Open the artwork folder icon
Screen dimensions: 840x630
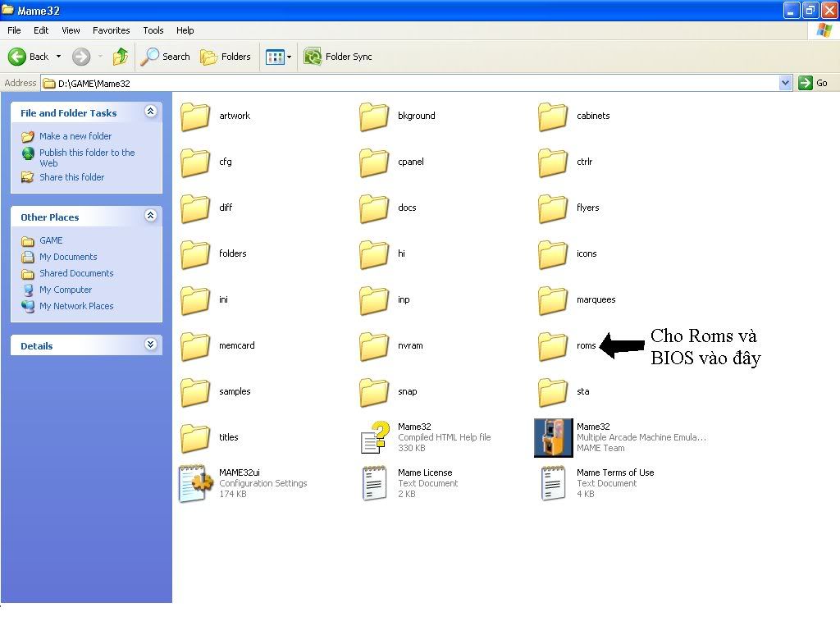195,116
